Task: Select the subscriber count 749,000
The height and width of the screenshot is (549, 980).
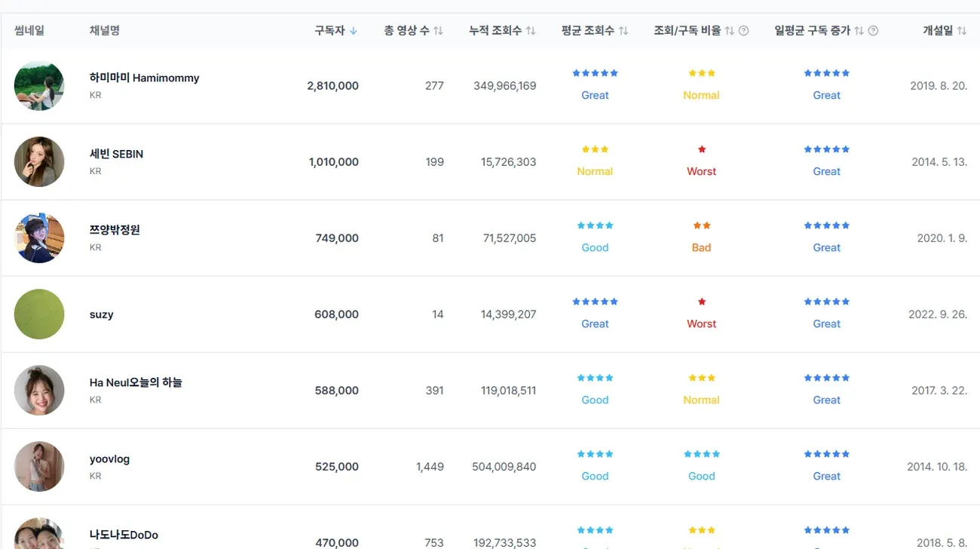Action: pos(337,238)
